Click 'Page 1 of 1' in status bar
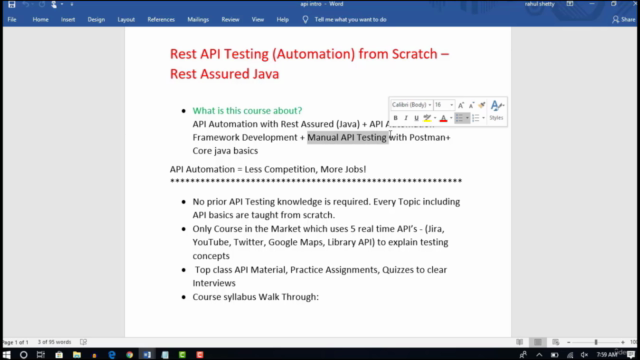Image resolution: width=640 pixels, height=360 pixels. (x=16, y=342)
